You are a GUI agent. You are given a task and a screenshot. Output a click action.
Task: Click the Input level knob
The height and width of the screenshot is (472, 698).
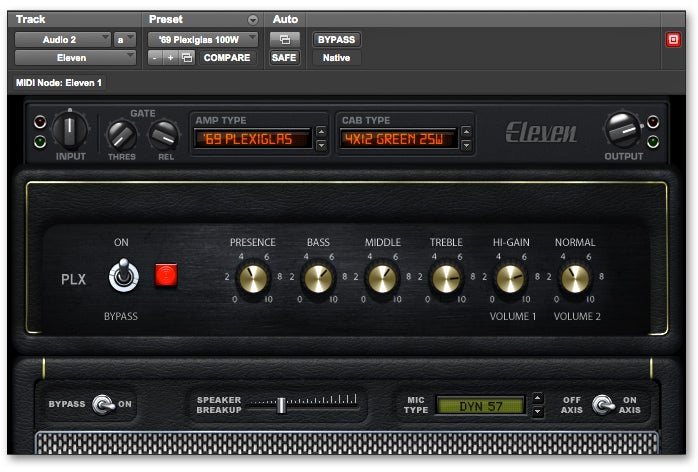71,129
